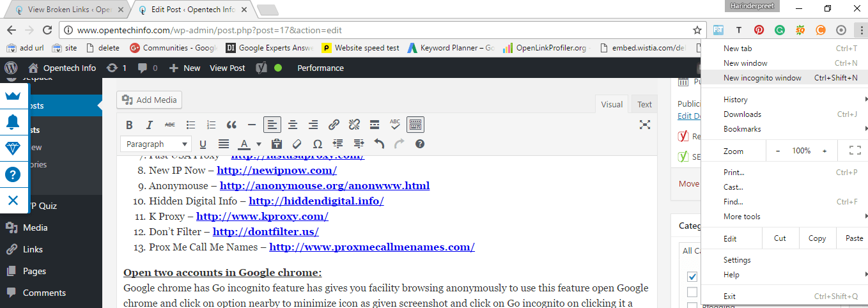Undo the last edit

click(379, 144)
